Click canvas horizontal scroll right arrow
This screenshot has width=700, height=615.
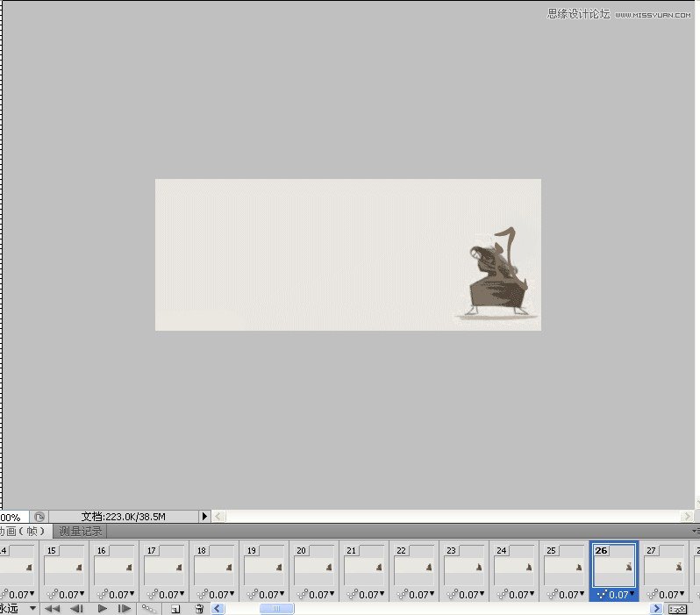[686, 517]
